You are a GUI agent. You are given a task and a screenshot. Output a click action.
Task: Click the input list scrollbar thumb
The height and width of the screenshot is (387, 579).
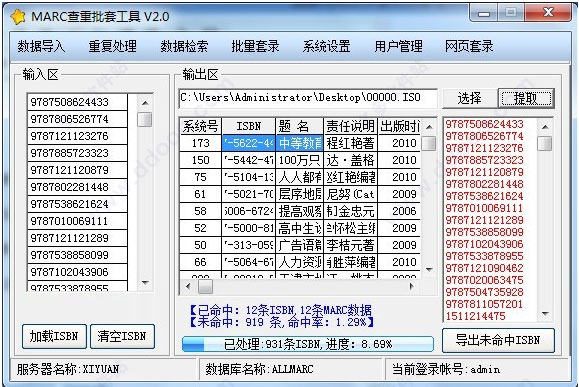(x=144, y=119)
